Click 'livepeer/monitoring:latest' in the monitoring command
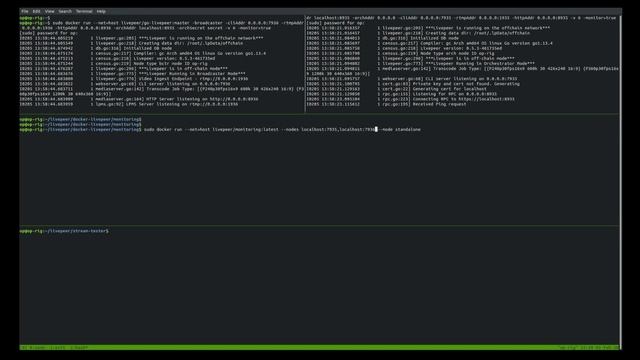This screenshot has width=640, height=360. pos(245,129)
